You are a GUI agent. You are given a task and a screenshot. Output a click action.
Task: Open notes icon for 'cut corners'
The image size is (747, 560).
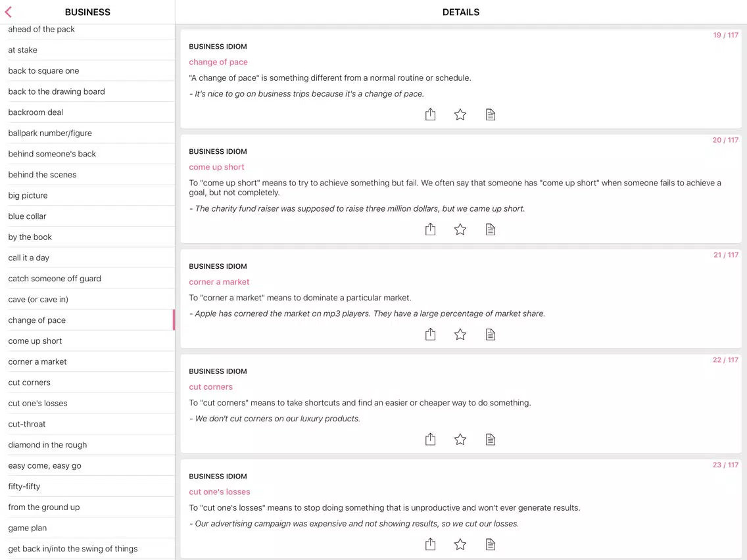(491, 440)
